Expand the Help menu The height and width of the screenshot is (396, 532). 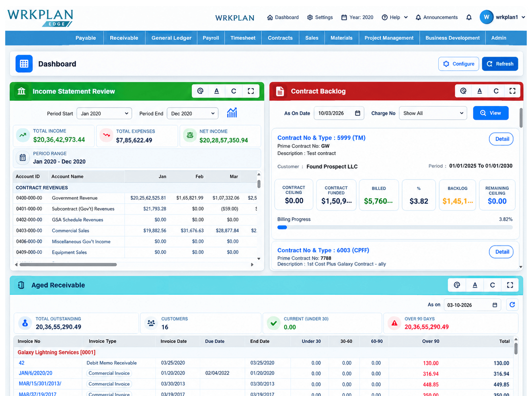(395, 17)
